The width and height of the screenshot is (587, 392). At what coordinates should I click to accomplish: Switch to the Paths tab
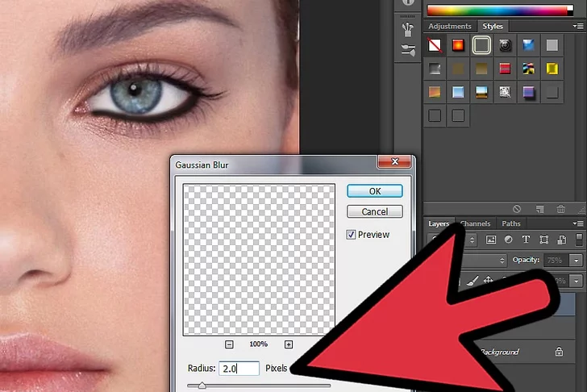coord(511,223)
